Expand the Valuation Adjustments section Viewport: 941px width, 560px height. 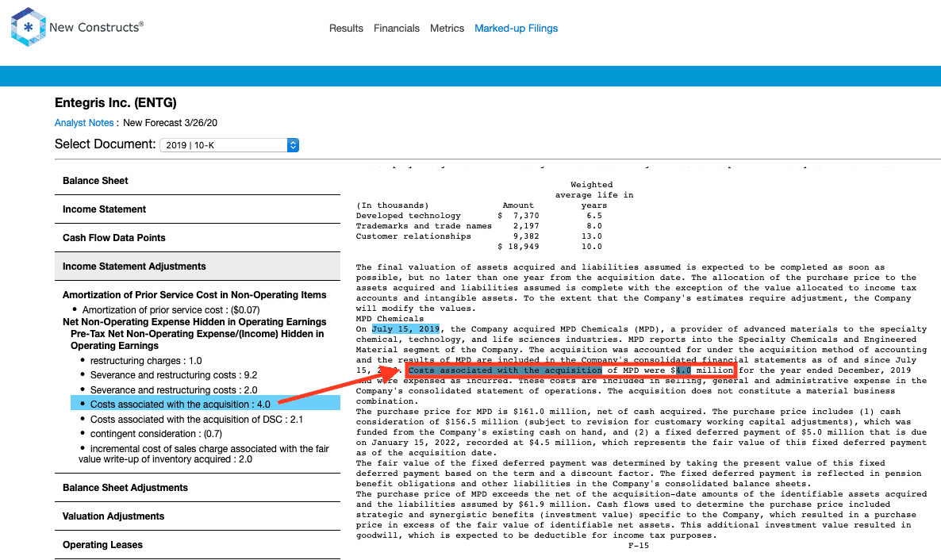pyautogui.click(x=198, y=516)
